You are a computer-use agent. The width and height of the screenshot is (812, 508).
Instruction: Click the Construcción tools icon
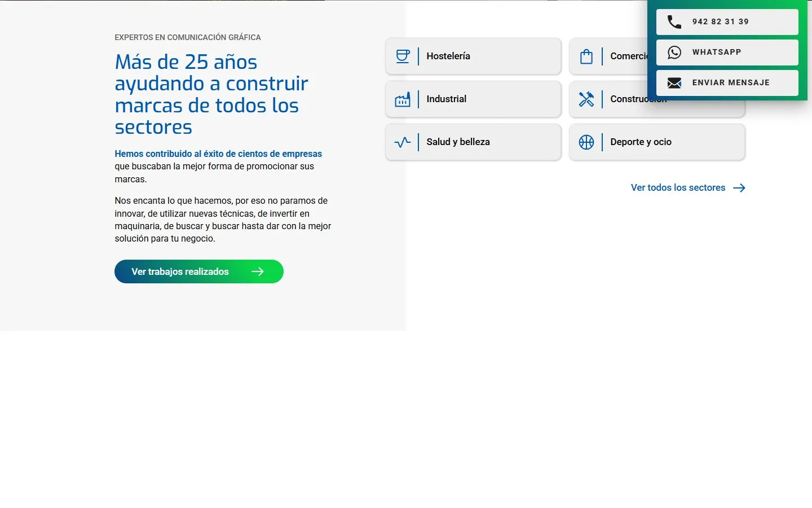coord(586,99)
